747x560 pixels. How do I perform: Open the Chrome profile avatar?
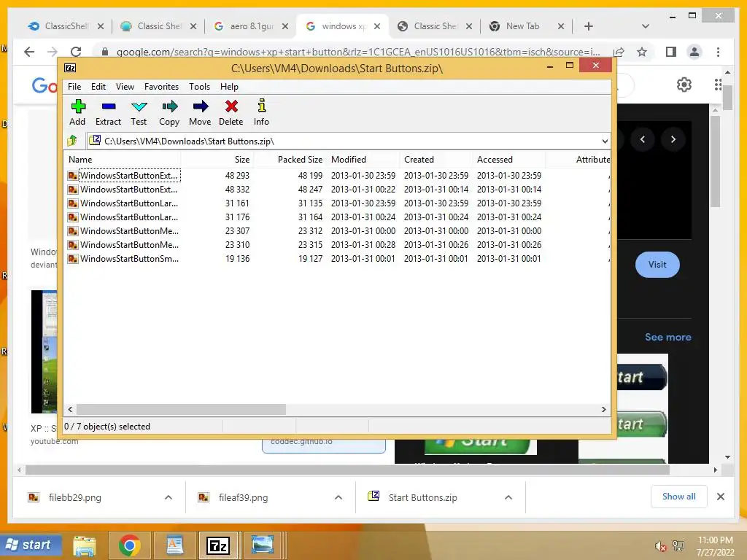[x=694, y=52]
